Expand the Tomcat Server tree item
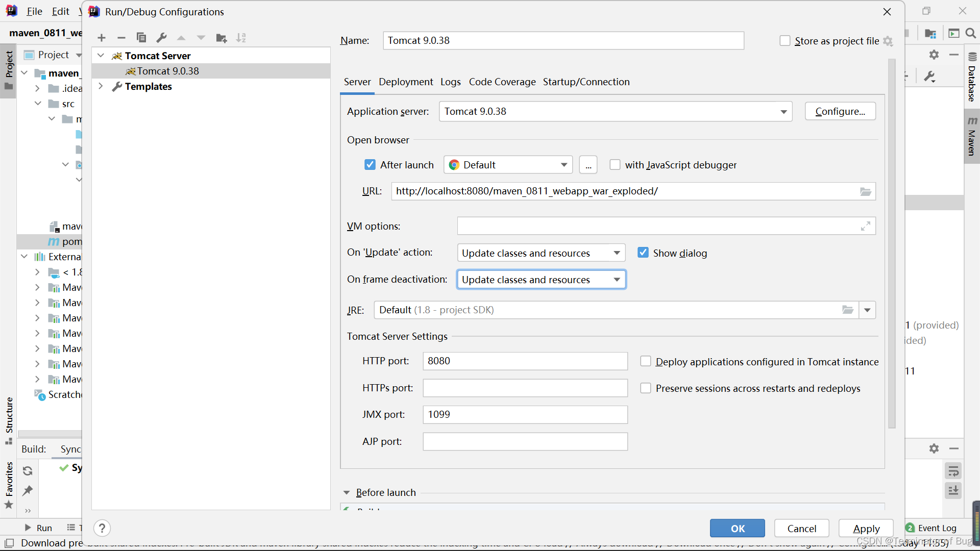 click(x=101, y=55)
